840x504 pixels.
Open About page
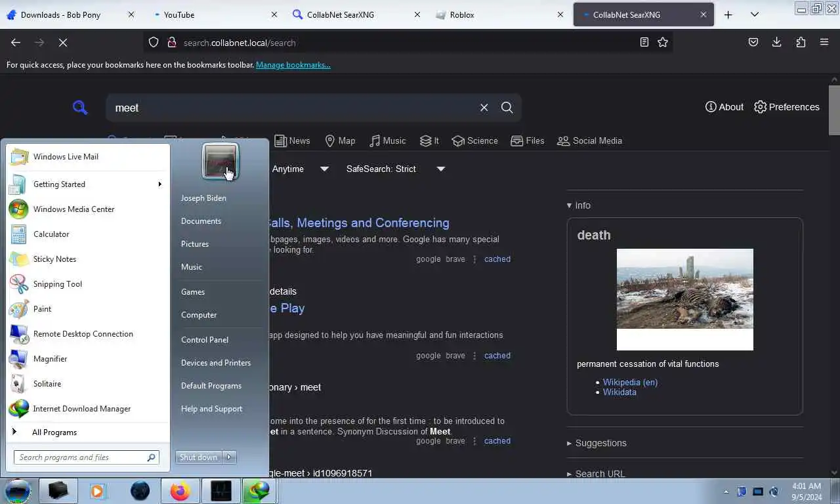(724, 107)
